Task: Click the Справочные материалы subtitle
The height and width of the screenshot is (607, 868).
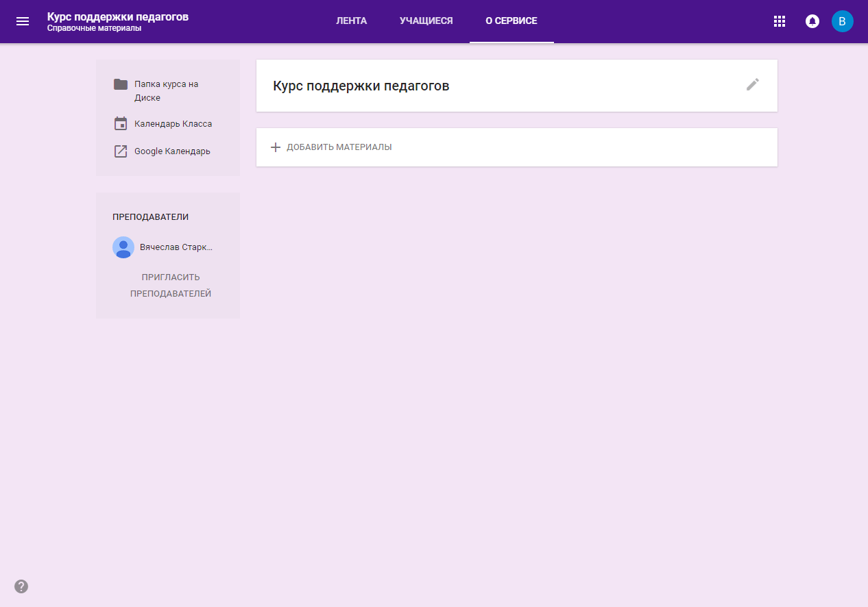Action: click(94, 29)
